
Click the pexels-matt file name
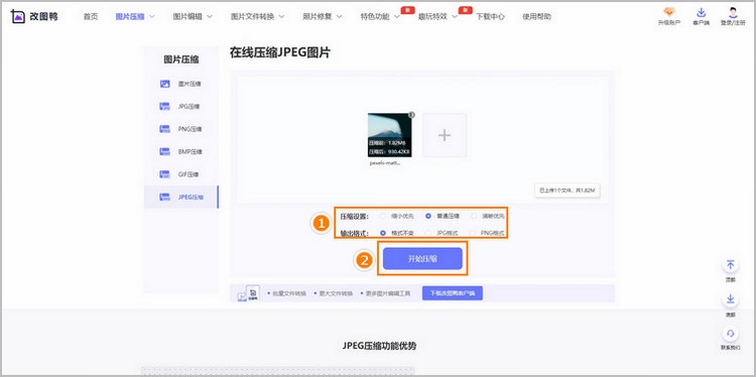(385, 163)
